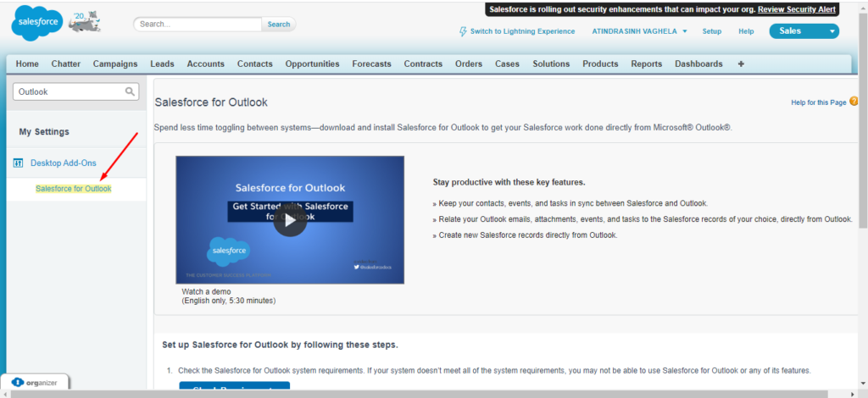Viewport: 868px width, 398px height.
Task: Open the ATINDRASINH VAGHELA user menu
Action: pyautogui.click(x=639, y=31)
